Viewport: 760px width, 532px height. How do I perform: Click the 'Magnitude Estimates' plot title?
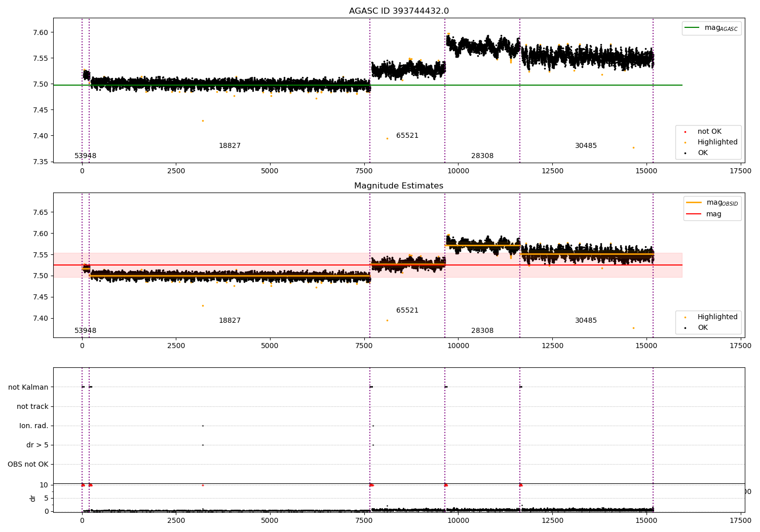point(399,186)
